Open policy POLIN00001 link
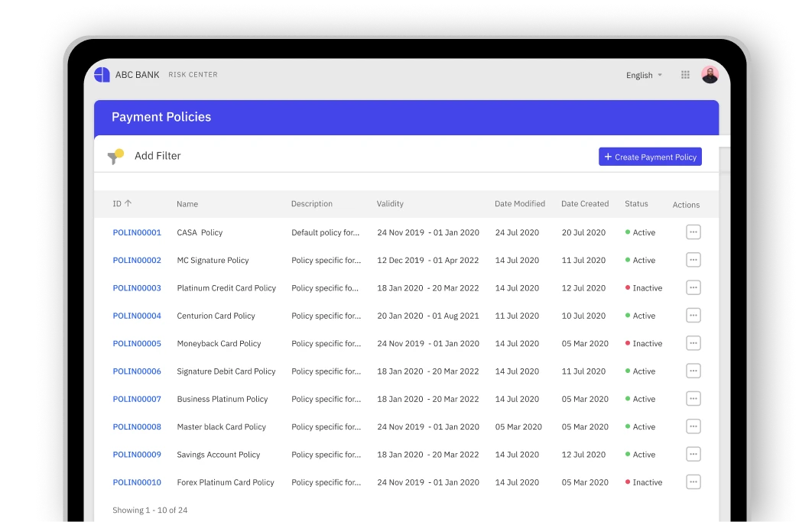This screenshot has width=812, height=522. coord(137,232)
